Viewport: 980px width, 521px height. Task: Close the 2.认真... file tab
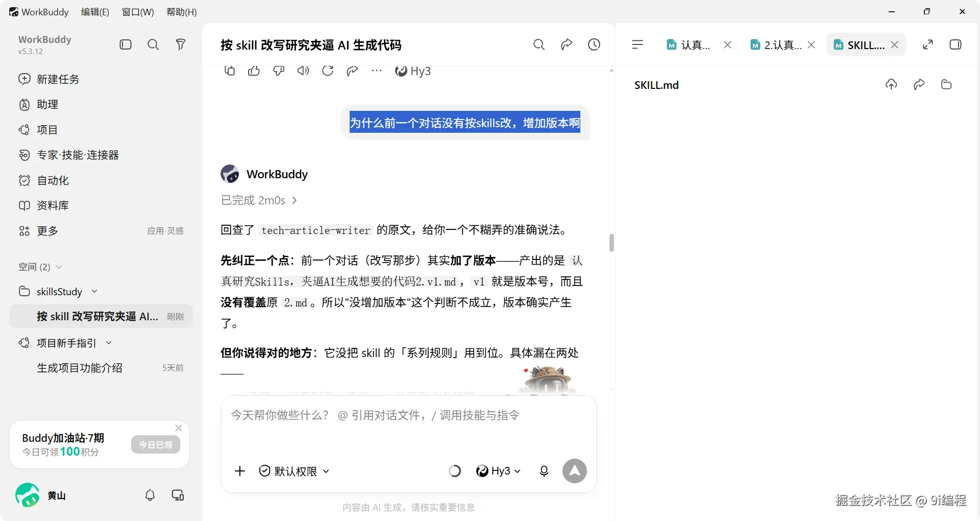[812, 45]
